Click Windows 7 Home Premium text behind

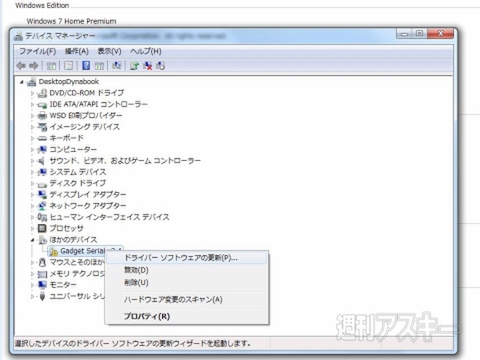click(71, 21)
